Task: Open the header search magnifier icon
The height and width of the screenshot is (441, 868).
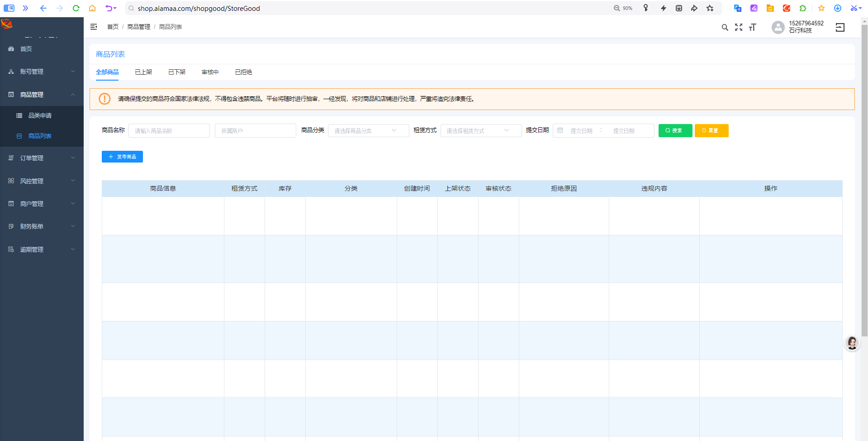Action: click(x=725, y=28)
